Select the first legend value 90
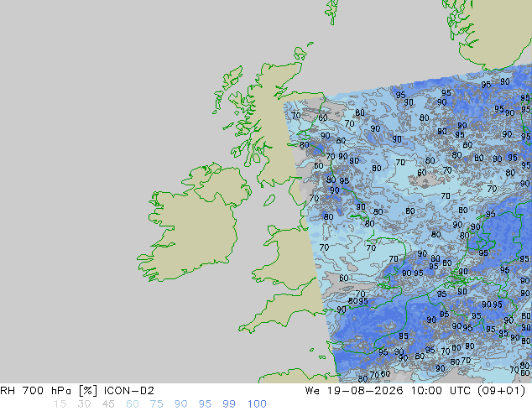The image size is (532, 411). 180,404
